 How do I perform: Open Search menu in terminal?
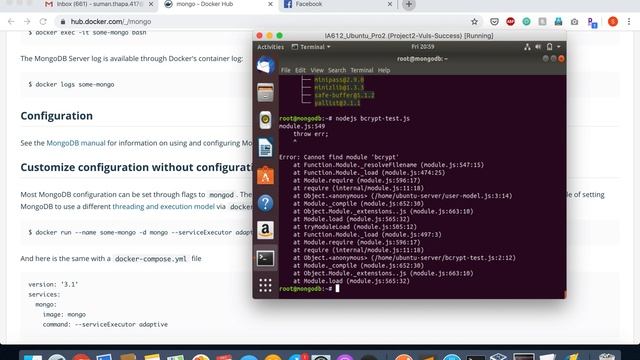[337, 70]
